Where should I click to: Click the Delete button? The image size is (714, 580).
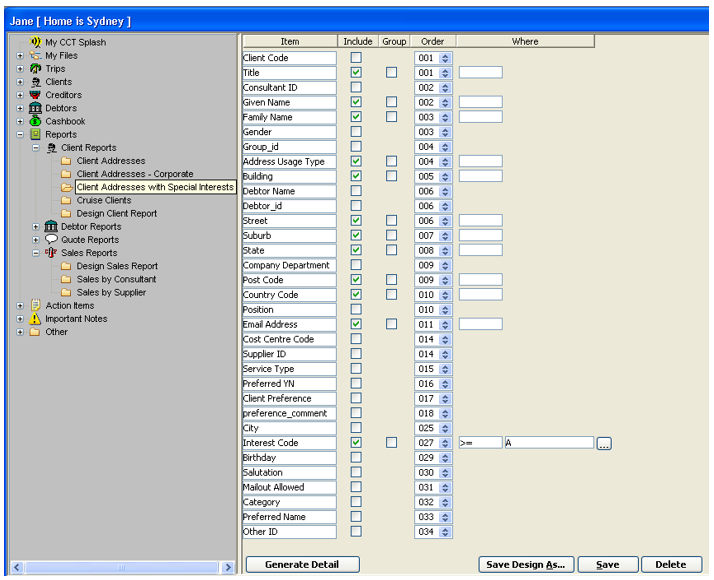671,565
